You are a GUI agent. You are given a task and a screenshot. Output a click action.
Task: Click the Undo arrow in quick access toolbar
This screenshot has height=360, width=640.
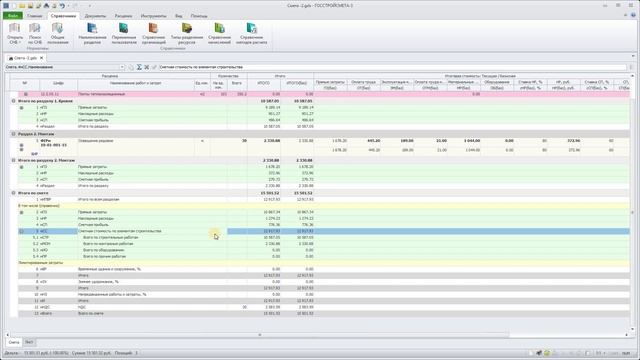coord(62,6)
